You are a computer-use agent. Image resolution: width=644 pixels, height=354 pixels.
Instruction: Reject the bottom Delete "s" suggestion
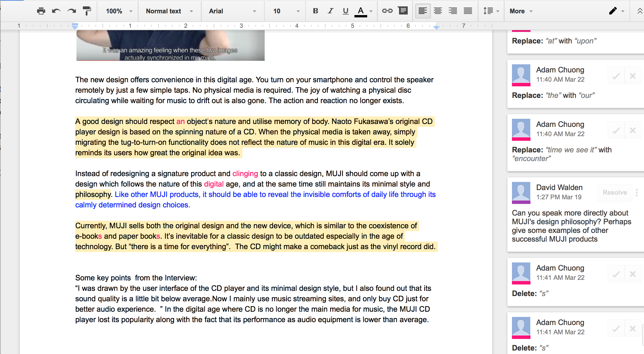pos(633,329)
